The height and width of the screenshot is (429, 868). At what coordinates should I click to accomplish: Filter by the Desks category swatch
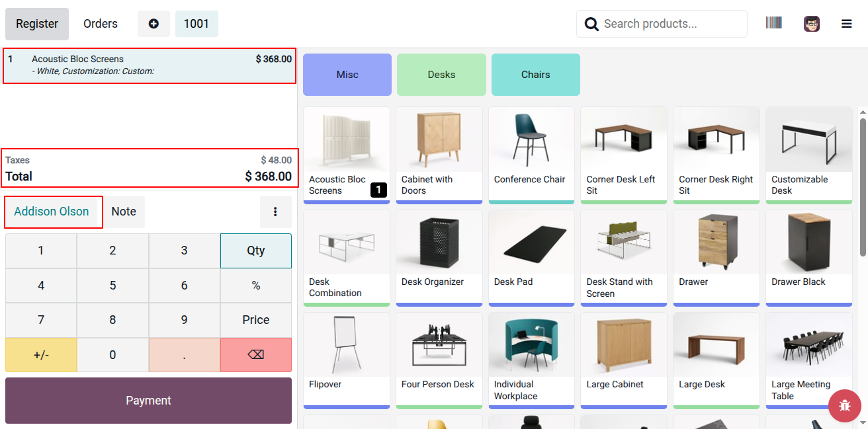pyautogui.click(x=441, y=75)
